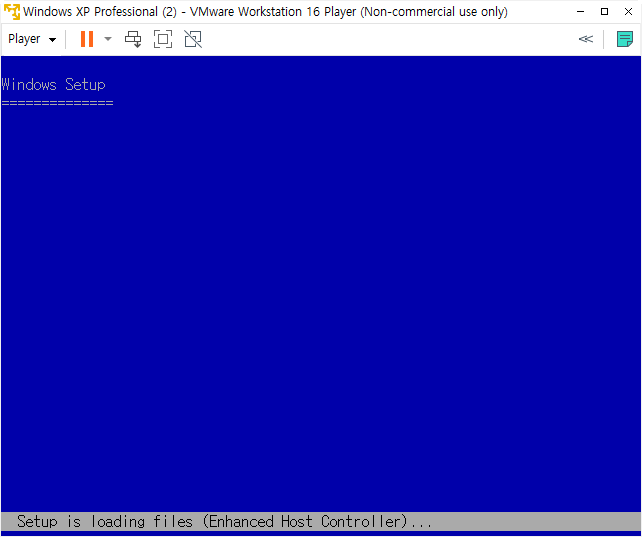
Task: Click the 'Windows Setup' heading text
Action: pos(54,85)
